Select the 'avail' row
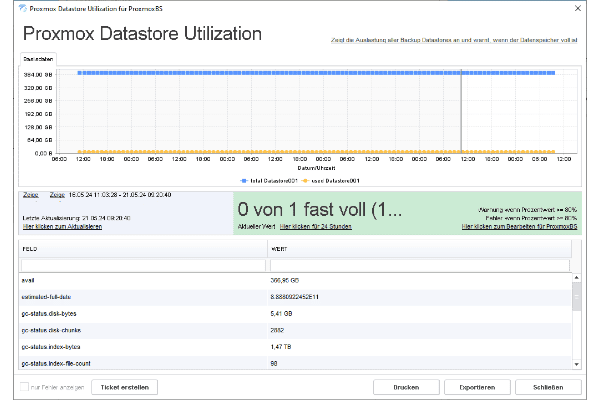600x400 pixels. (x=295, y=281)
